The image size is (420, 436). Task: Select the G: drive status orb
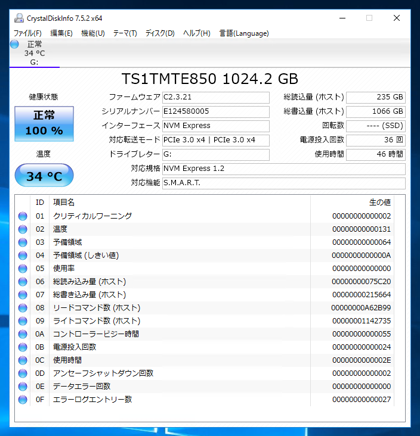pyautogui.click(x=14, y=44)
